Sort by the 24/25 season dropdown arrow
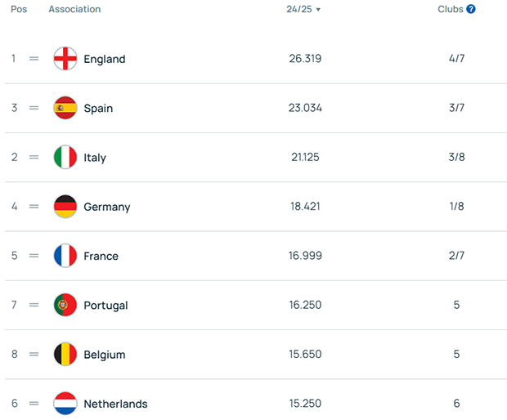Viewport: 507px width, 420px height. point(318,10)
